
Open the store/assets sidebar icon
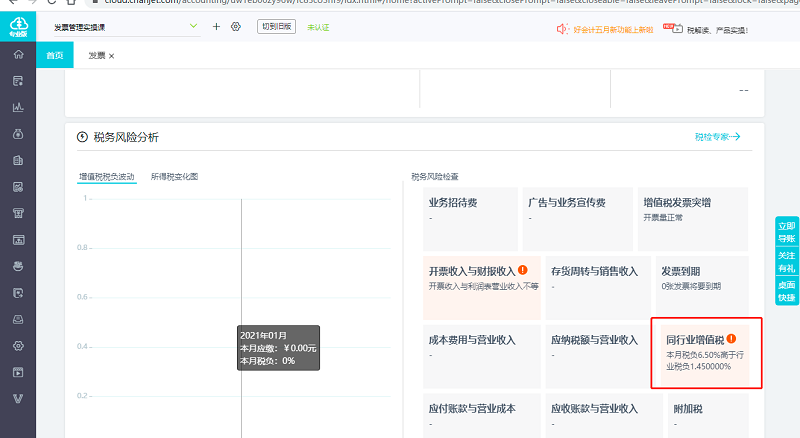[x=18, y=213]
